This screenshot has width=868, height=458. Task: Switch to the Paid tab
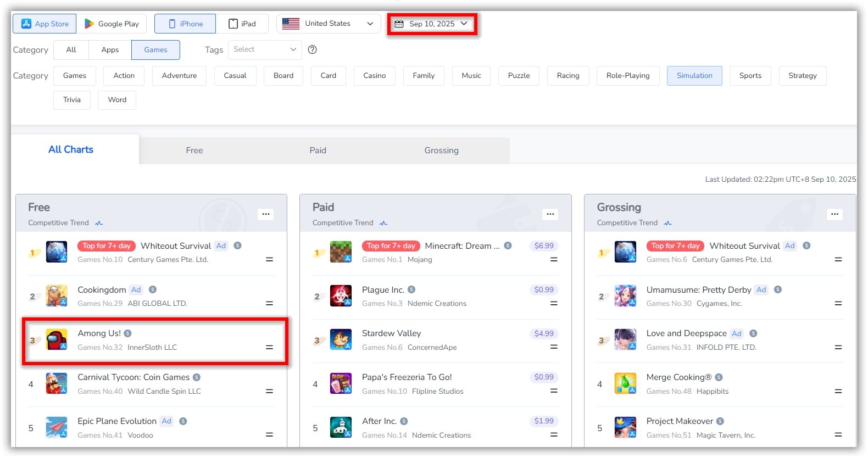(x=318, y=150)
